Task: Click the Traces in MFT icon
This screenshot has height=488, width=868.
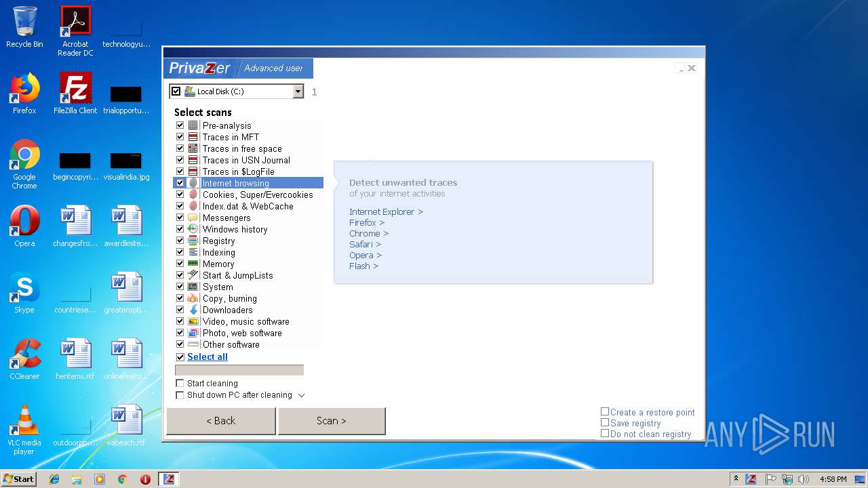Action: coord(193,137)
